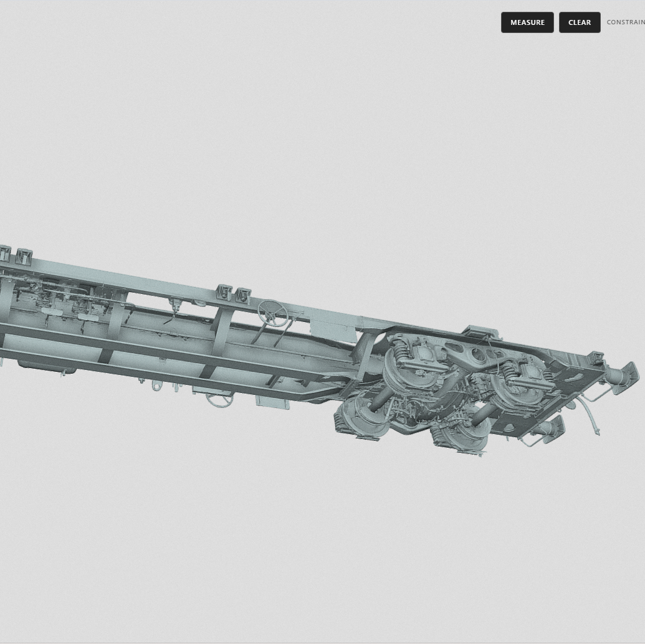Select the CONSTRAIN label beside the CLEAR button
Image resolution: width=645 pixels, height=644 pixels.
pos(625,22)
